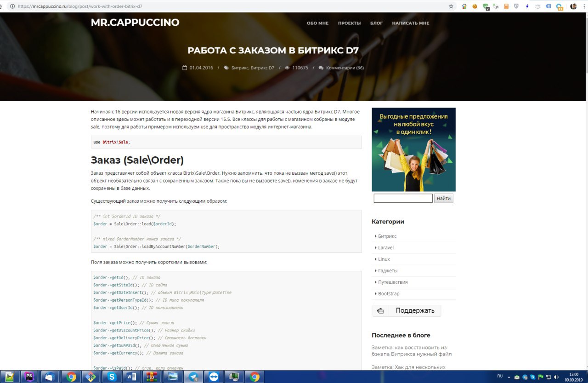The height and width of the screenshot is (383, 588).
Task: Click the Категории sidebar heading
Action: 388,222
